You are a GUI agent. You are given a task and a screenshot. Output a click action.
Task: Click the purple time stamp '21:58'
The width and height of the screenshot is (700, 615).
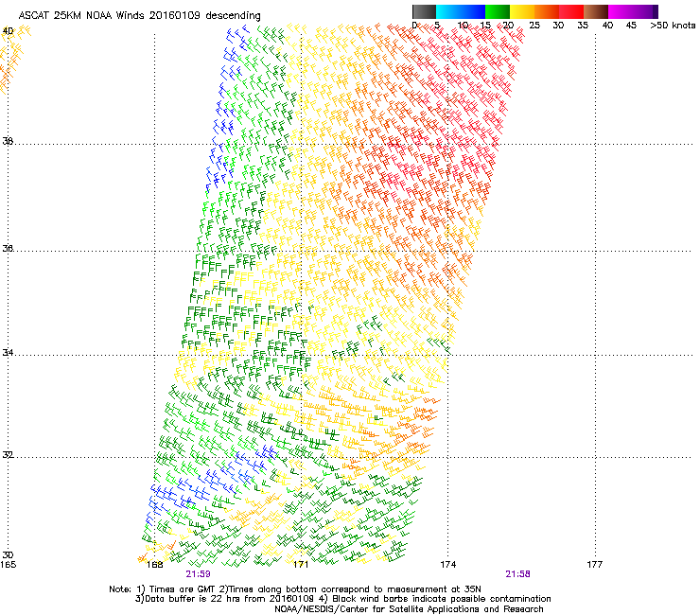tap(517, 574)
